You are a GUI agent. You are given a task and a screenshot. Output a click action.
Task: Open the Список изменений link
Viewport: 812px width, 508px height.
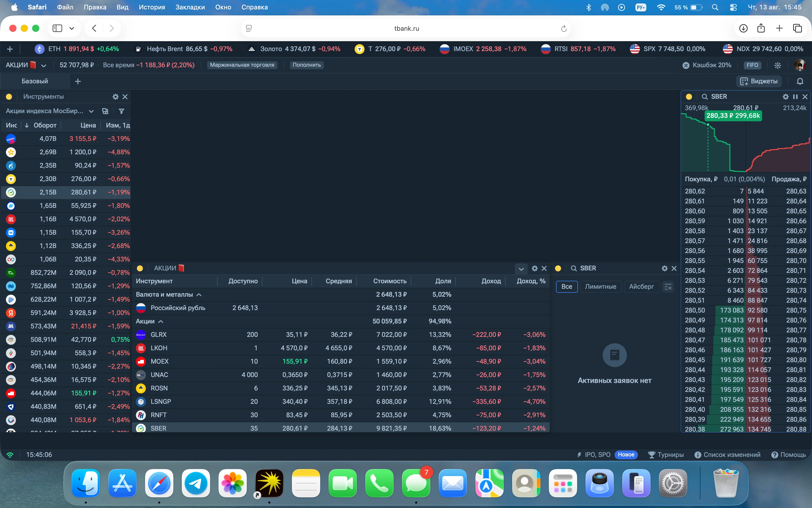pyautogui.click(x=727, y=455)
